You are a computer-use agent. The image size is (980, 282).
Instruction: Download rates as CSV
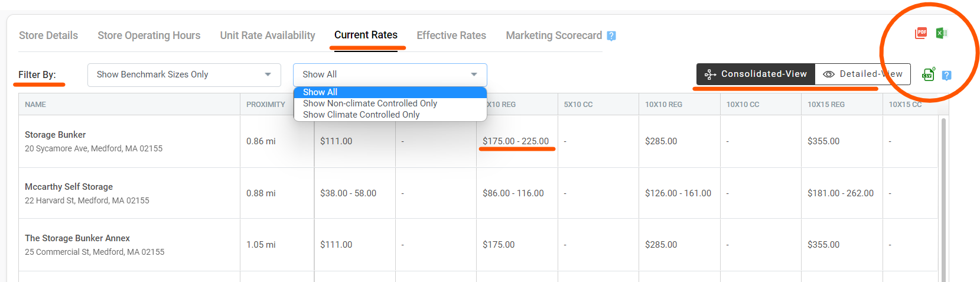pos(928,74)
